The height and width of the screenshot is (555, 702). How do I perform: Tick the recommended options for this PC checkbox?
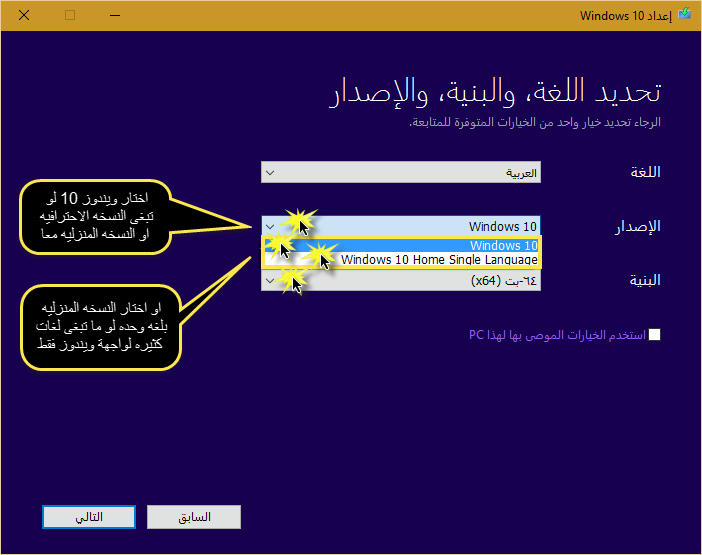point(655,334)
